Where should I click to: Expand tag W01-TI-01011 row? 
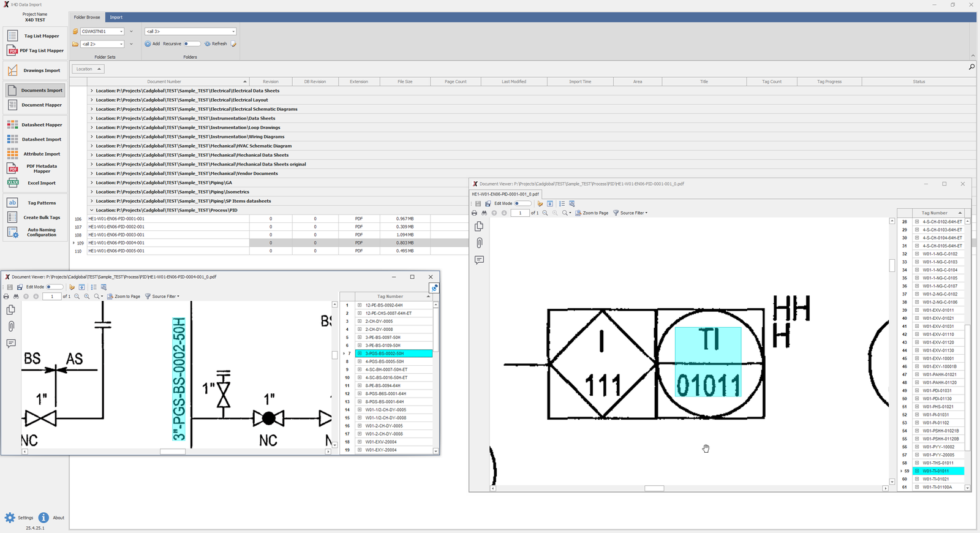coord(917,471)
